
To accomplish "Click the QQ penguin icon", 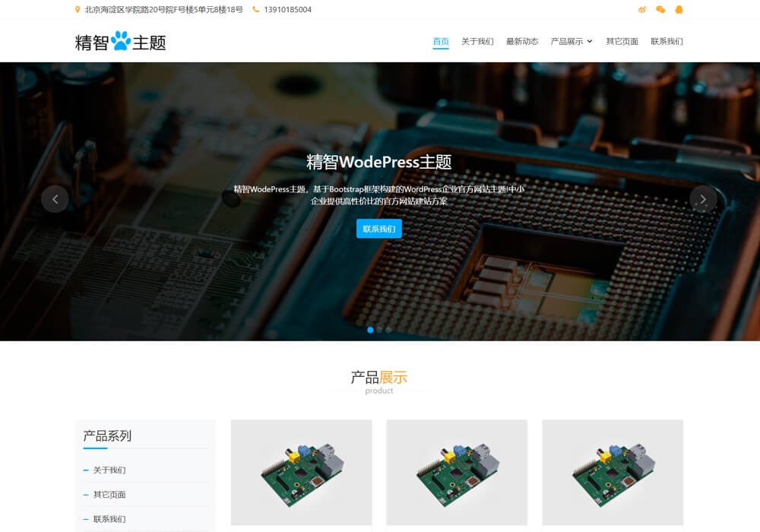I will pos(679,10).
